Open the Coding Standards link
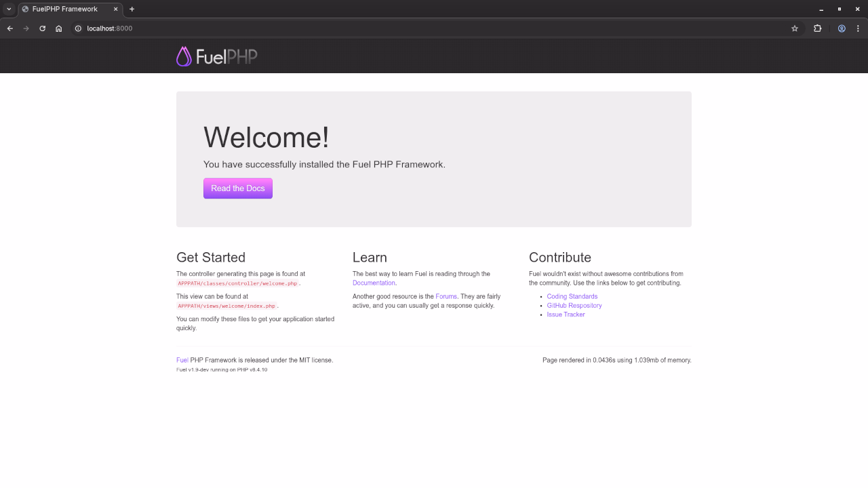Image resolution: width=868 pixels, height=488 pixels. tap(572, 296)
